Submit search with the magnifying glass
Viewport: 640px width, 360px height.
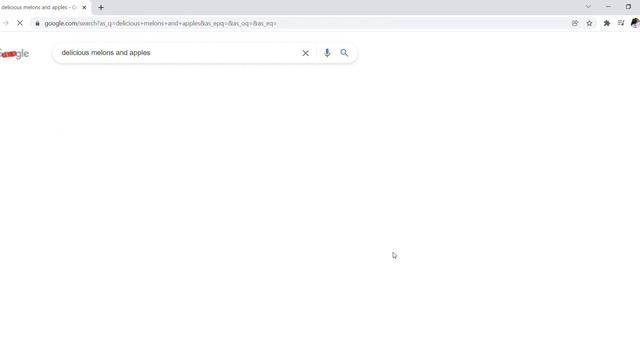(344, 53)
